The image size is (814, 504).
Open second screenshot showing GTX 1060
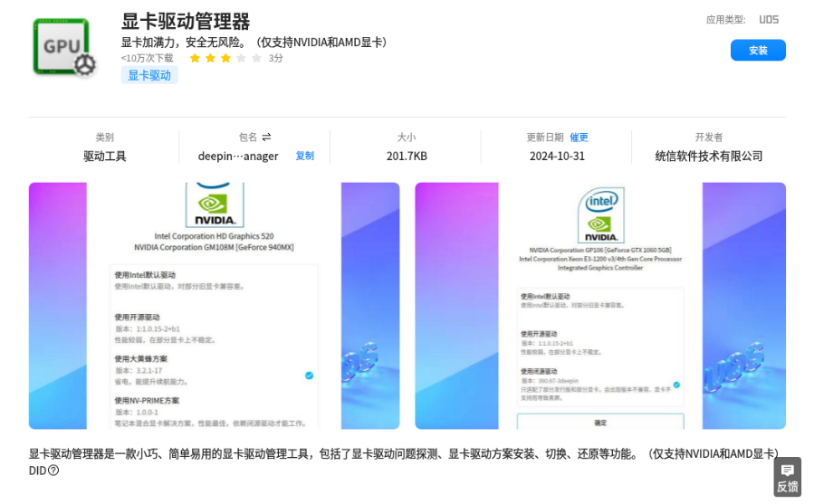(600, 306)
